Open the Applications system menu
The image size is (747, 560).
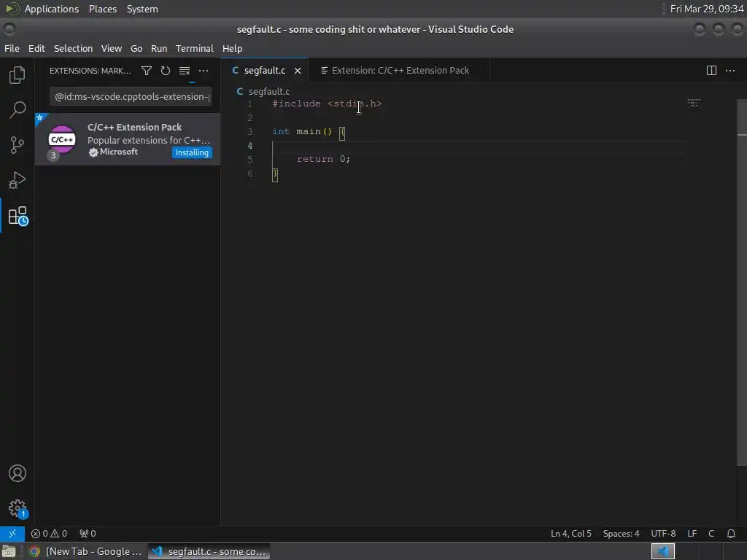click(x=52, y=9)
